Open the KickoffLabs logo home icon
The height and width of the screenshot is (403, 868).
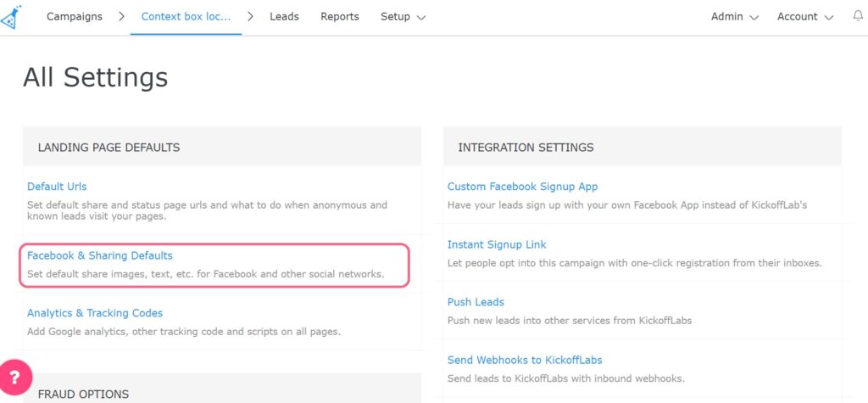(10, 17)
